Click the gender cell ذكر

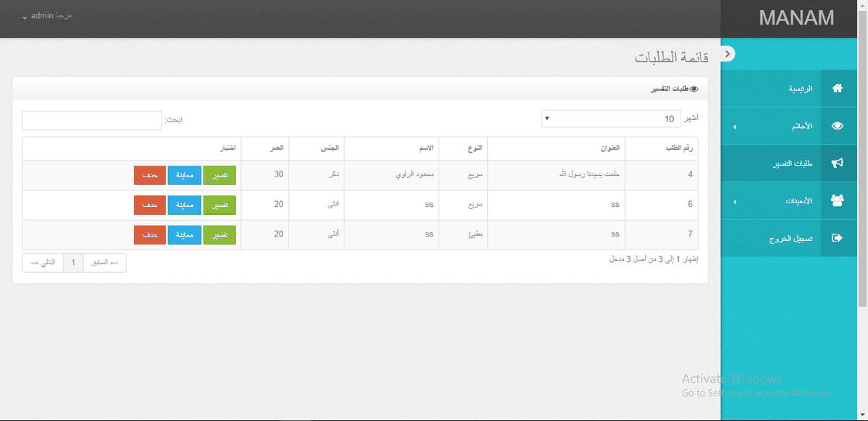[316, 175]
